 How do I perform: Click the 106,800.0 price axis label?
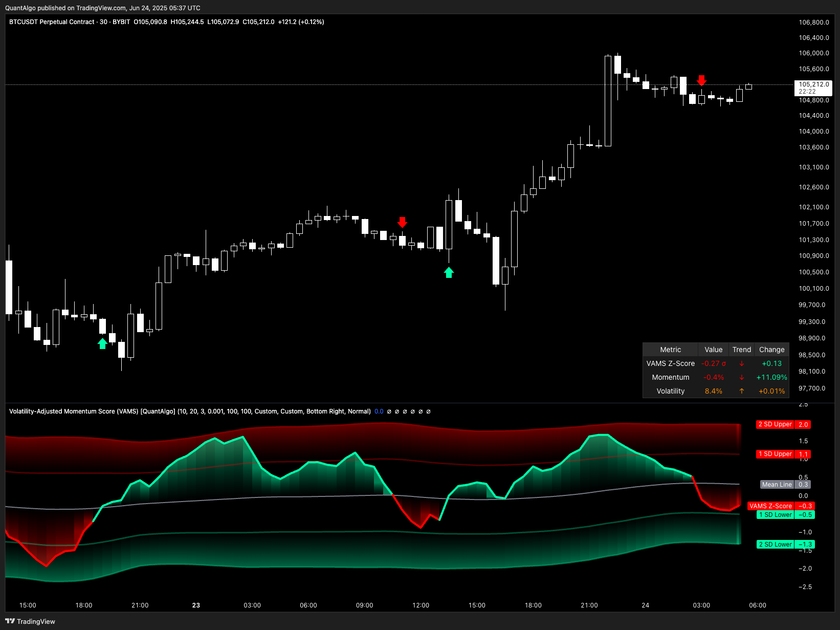click(x=814, y=23)
